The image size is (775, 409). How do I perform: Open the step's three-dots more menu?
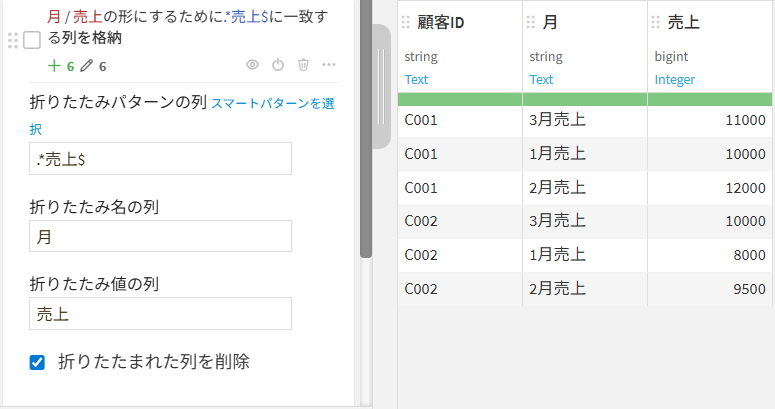pos(329,65)
